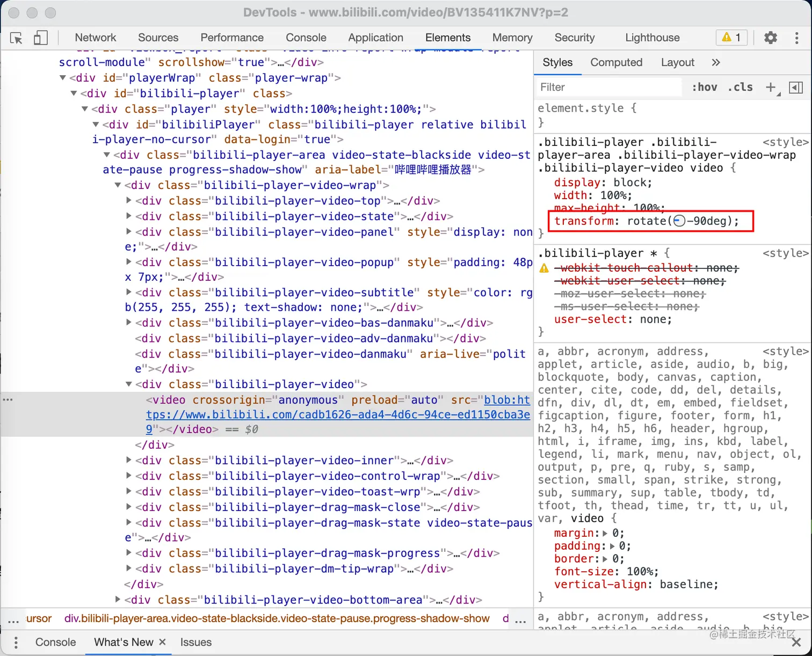Open the Memory tab
812x656 pixels.
click(512, 38)
